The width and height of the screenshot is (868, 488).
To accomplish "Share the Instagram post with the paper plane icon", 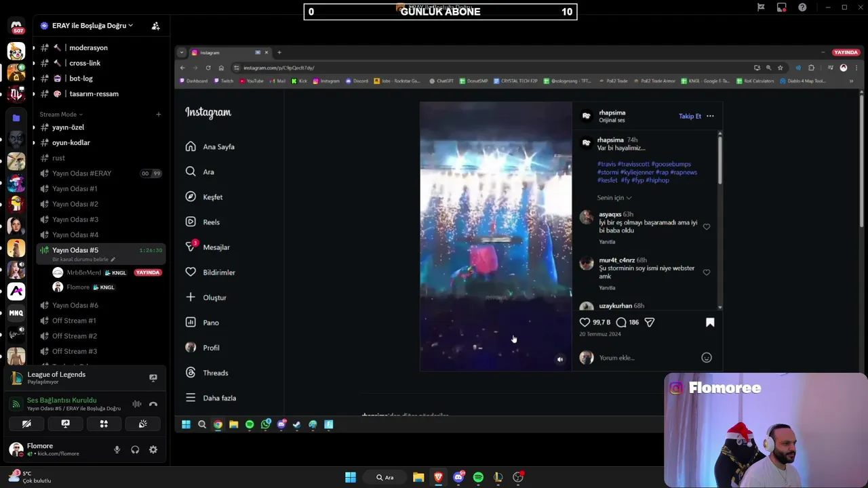I will click(x=650, y=322).
